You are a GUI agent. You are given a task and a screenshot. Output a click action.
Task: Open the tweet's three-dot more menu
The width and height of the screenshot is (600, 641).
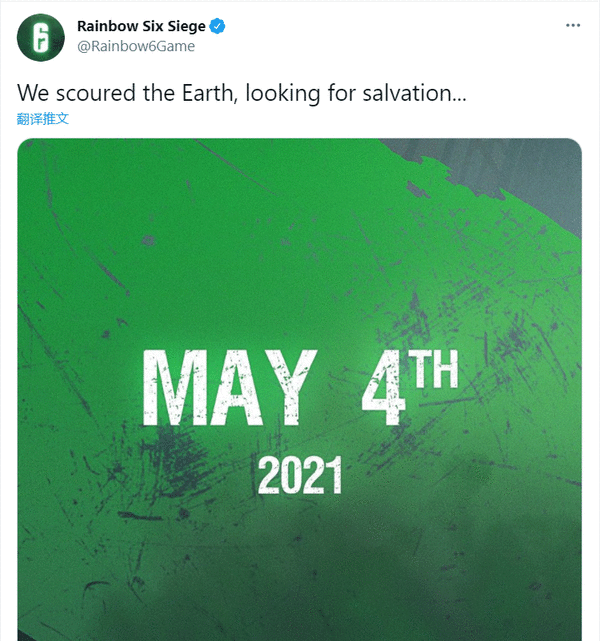(573, 25)
